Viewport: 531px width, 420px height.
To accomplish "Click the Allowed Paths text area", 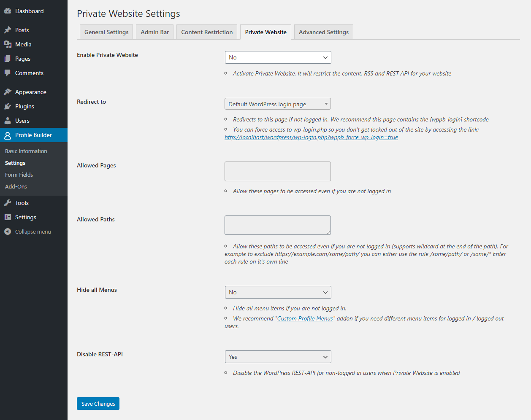I will [277, 225].
